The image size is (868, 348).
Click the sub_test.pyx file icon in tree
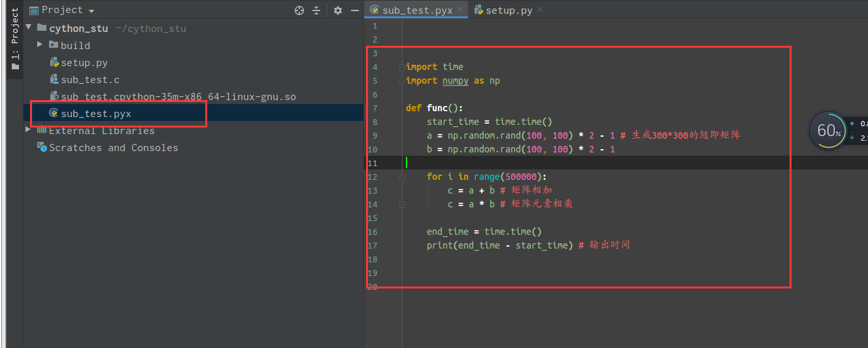[x=54, y=114]
